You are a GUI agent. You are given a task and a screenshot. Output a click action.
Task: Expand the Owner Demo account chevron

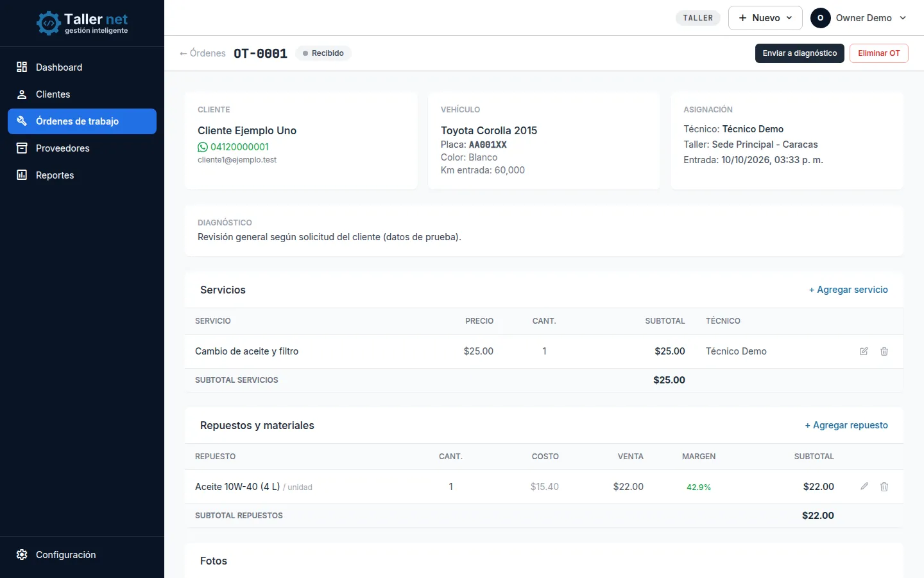[903, 18]
